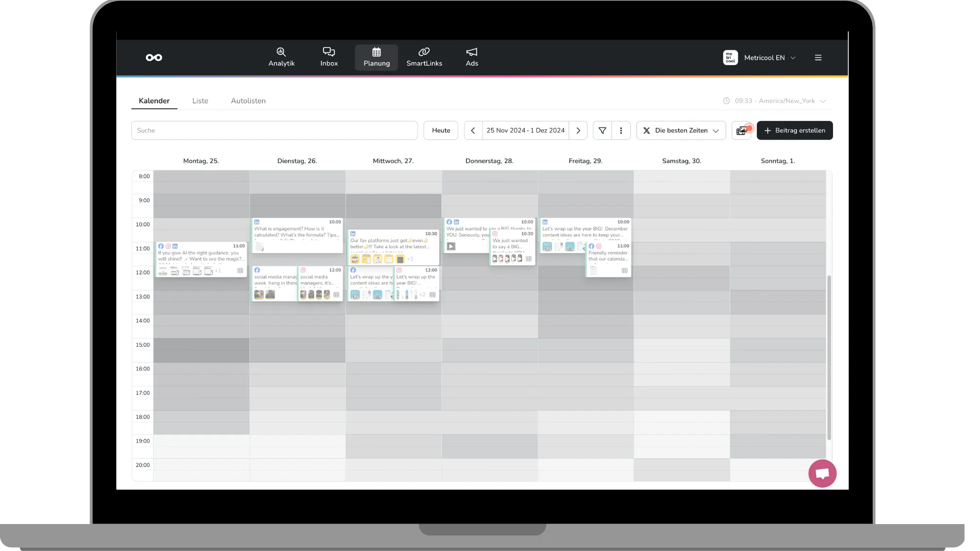Viewport: 980px width, 551px height.
Task: Open the Inbox chat icon
Action: [x=329, y=52]
